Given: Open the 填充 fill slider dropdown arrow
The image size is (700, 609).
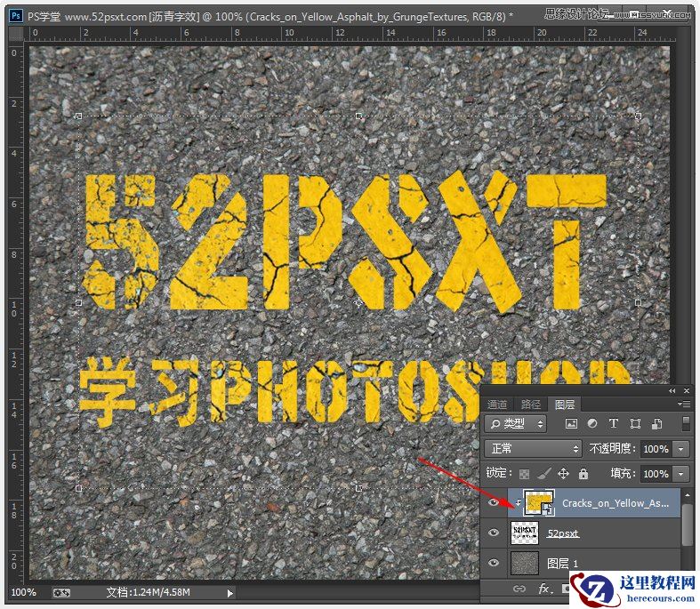Looking at the screenshot, I should (x=680, y=474).
